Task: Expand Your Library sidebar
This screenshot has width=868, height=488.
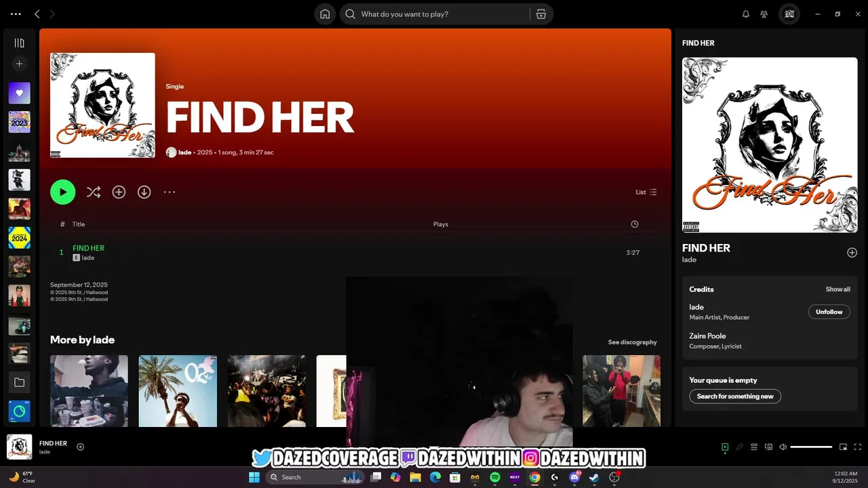Action: pos(19,43)
